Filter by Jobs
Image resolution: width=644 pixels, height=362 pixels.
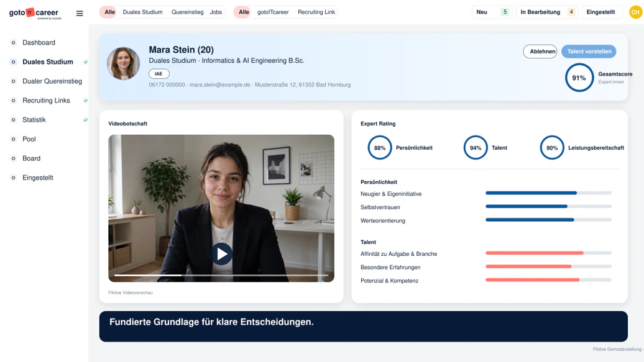pos(216,12)
